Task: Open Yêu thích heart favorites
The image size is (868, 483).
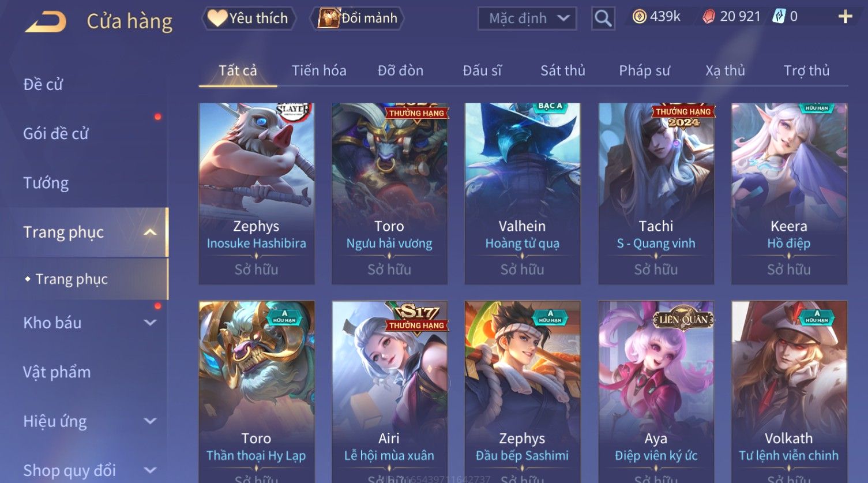Action: [x=249, y=18]
